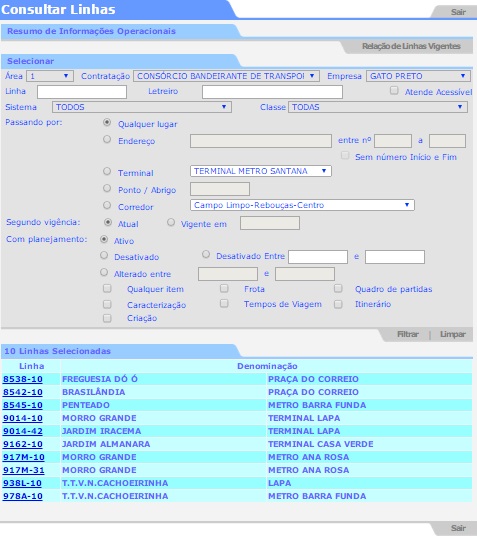This screenshot has width=477, height=539.
Task: Open the Terminal dropdown TERMINAL METRO SANTANA
Action: [x=260, y=171]
